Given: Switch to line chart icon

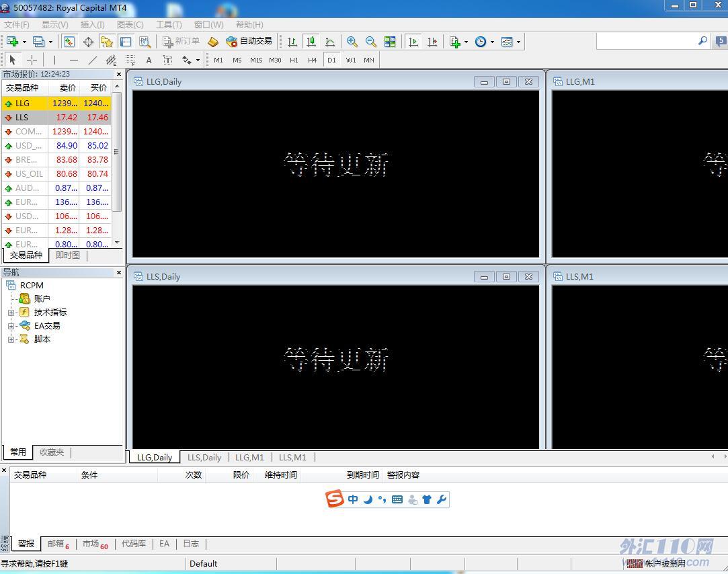Looking at the screenshot, I should (x=330, y=42).
